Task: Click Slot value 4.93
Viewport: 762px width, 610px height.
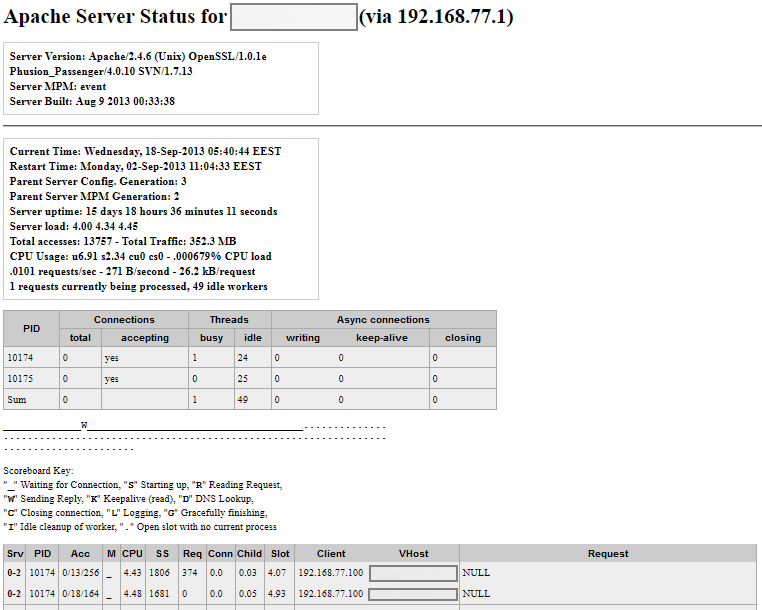Action: (x=277, y=594)
